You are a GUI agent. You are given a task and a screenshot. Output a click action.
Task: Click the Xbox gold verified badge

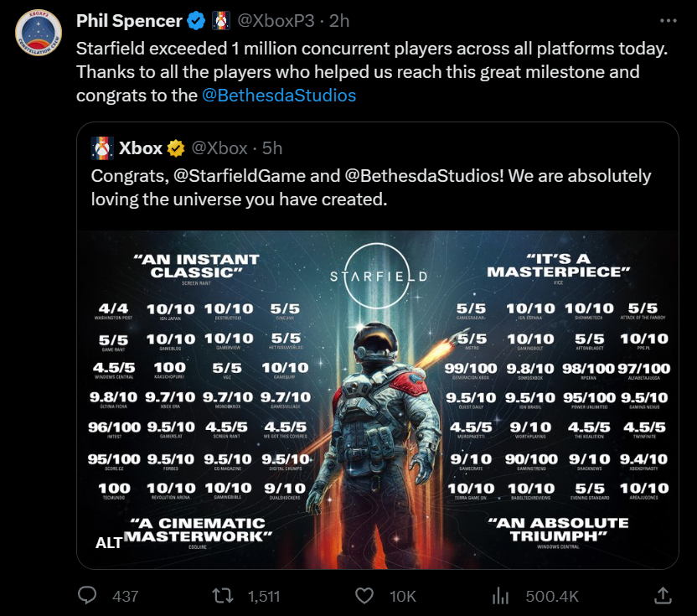176,148
